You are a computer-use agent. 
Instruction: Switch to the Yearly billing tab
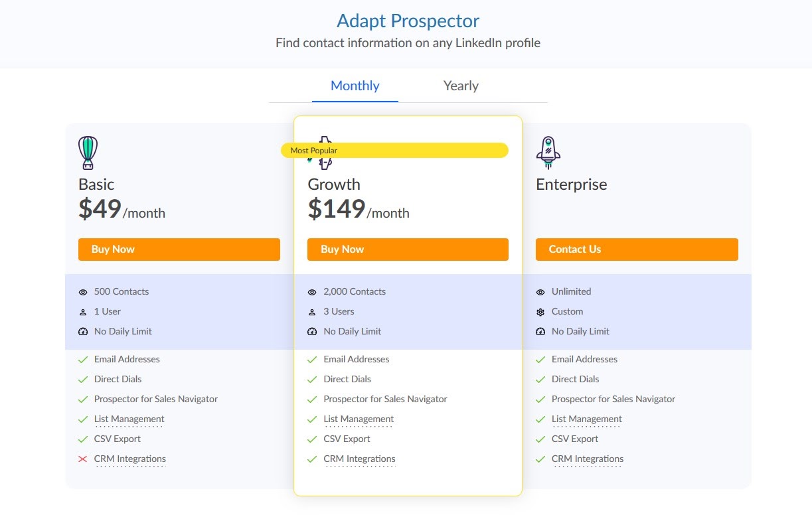pyautogui.click(x=461, y=86)
